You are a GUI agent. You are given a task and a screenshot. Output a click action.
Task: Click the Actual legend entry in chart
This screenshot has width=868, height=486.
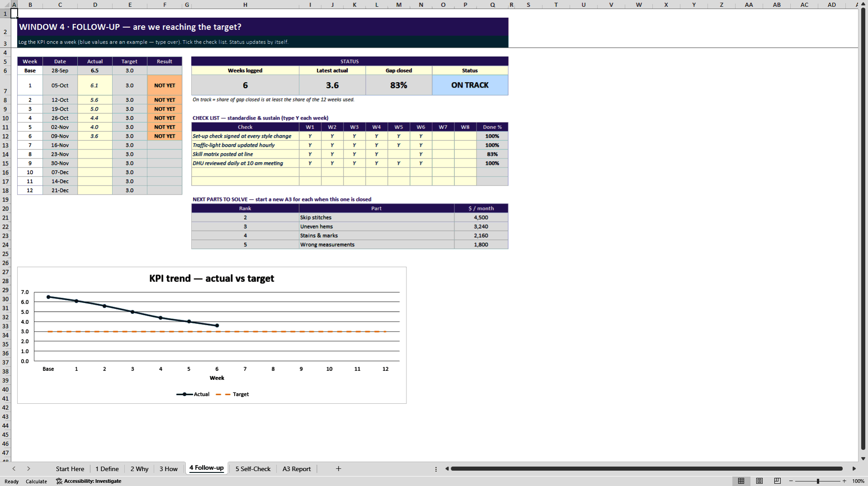[x=193, y=394]
